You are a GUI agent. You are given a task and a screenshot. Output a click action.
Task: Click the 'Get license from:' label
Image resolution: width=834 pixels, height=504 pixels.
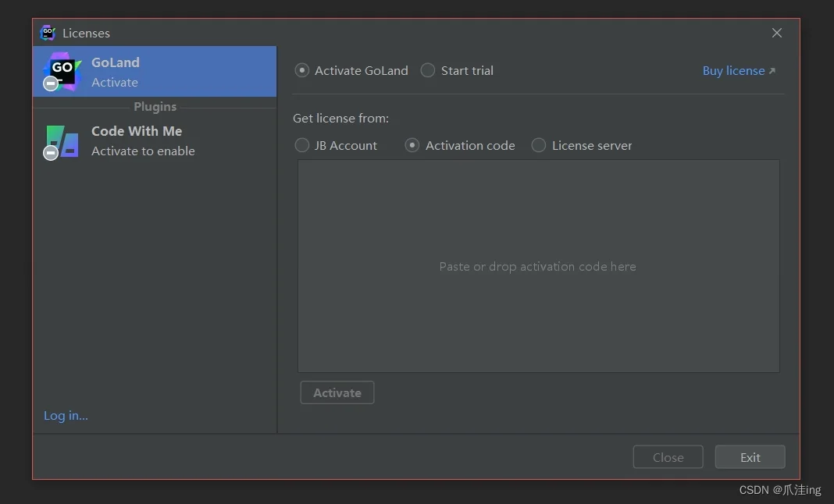point(340,118)
